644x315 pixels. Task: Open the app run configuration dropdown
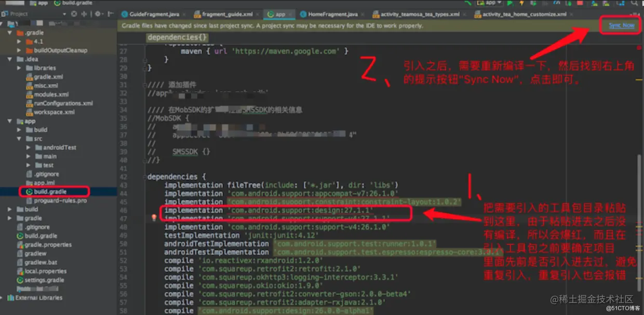pyautogui.click(x=489, y=3)
